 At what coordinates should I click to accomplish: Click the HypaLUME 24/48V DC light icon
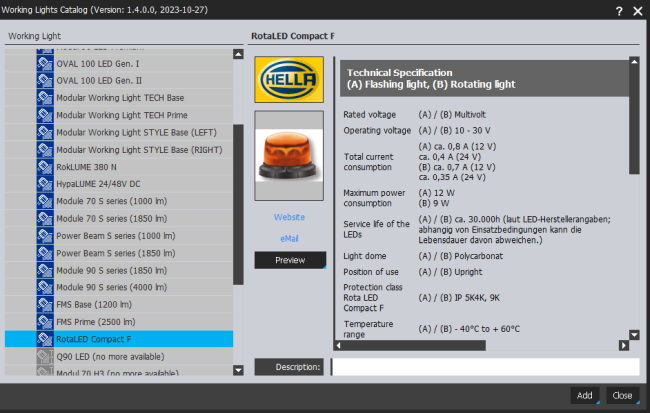pos(45,184)
